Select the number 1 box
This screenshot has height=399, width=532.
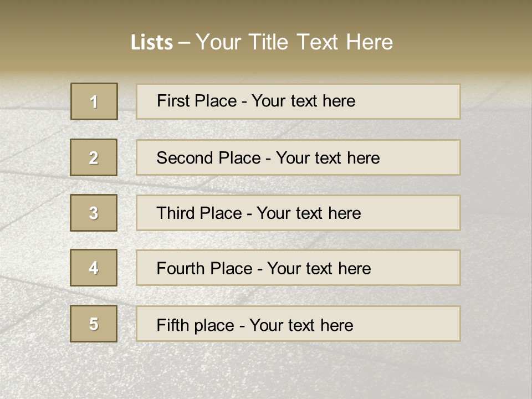pos(94,101)
